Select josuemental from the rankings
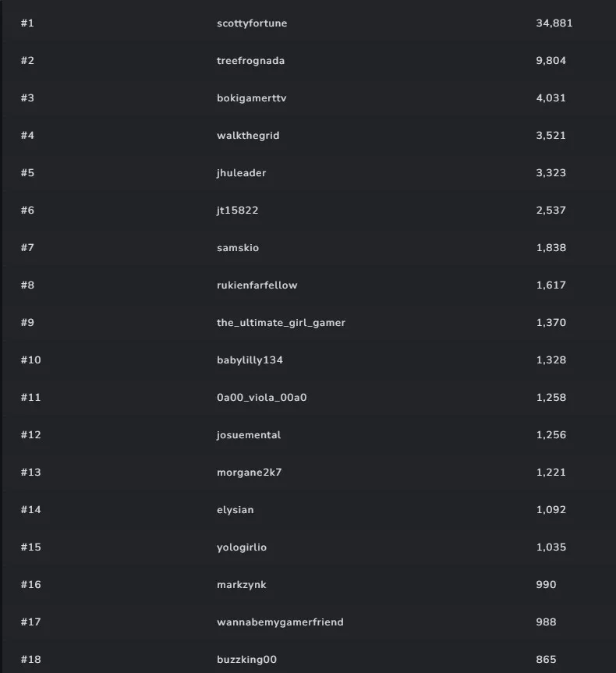This screenshot has height=673, width=616. tap(249, 435)
